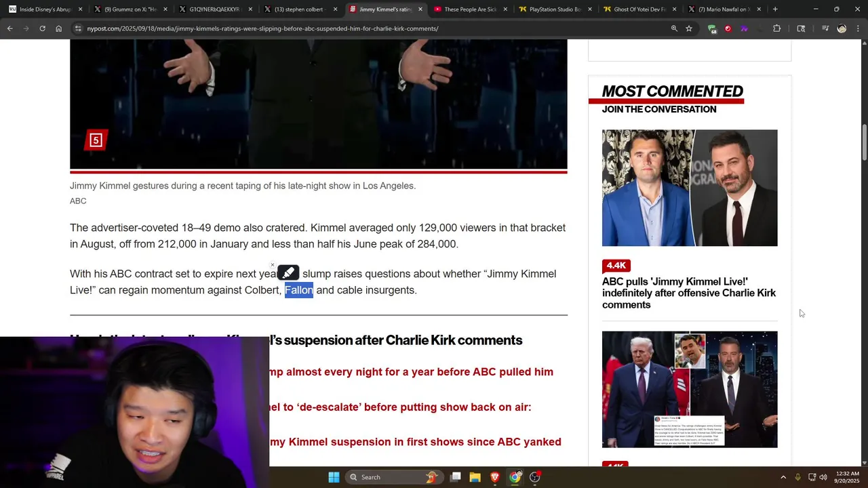The height and width of the screenshot is (488, 868).
Task: Open the network status tray icon
Action: coord(812,477)
